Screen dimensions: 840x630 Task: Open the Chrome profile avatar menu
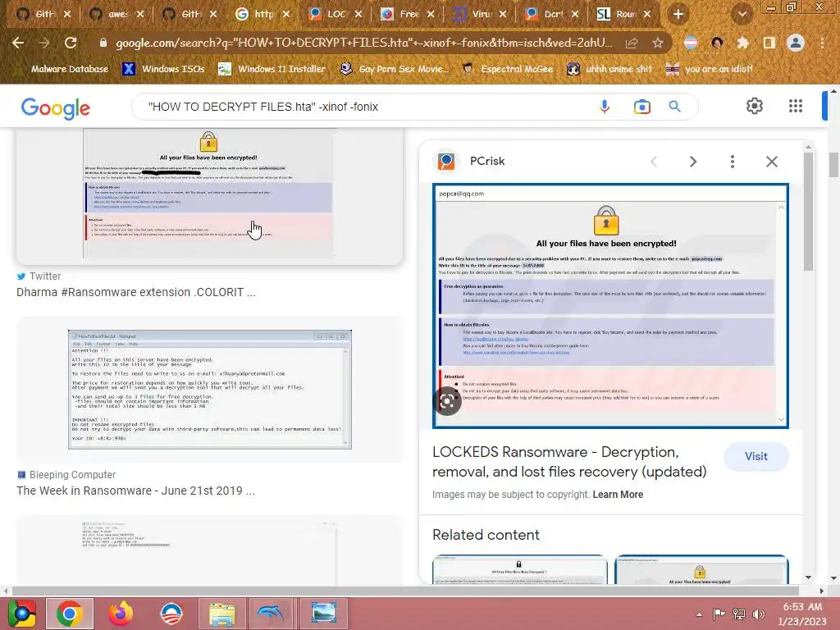click(796, 43)
